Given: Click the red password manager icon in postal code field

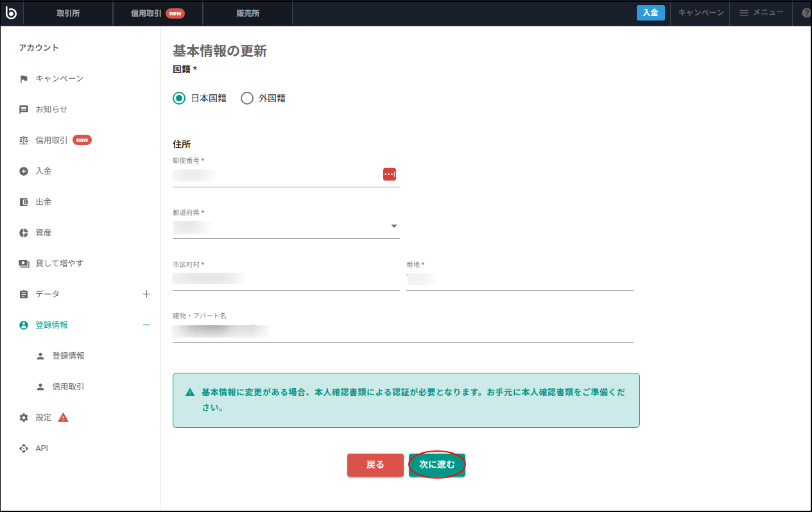Looking at the screenshot, I should pyautogui.click(x=390, y=174).
